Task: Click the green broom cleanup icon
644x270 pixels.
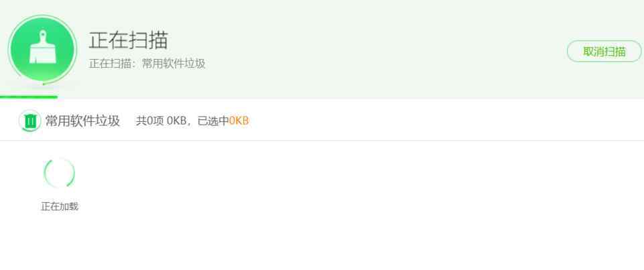Action: 42,49
